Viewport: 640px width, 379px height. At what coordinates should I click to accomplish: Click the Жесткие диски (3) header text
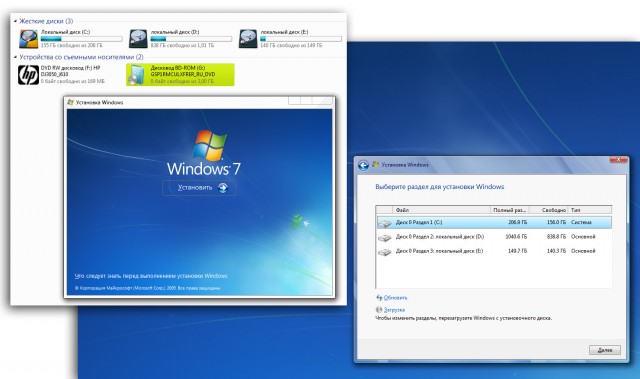[46, 21]
